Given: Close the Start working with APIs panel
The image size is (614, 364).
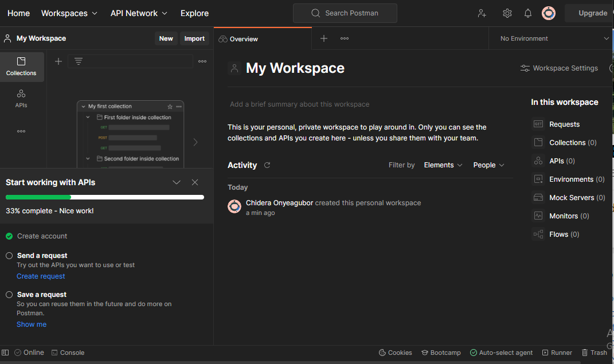Looking at the screenshot, I should coord(195,182).
